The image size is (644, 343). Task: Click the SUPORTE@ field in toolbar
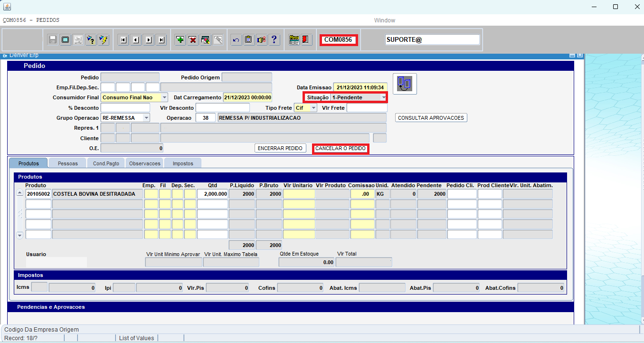click(433, 40)
